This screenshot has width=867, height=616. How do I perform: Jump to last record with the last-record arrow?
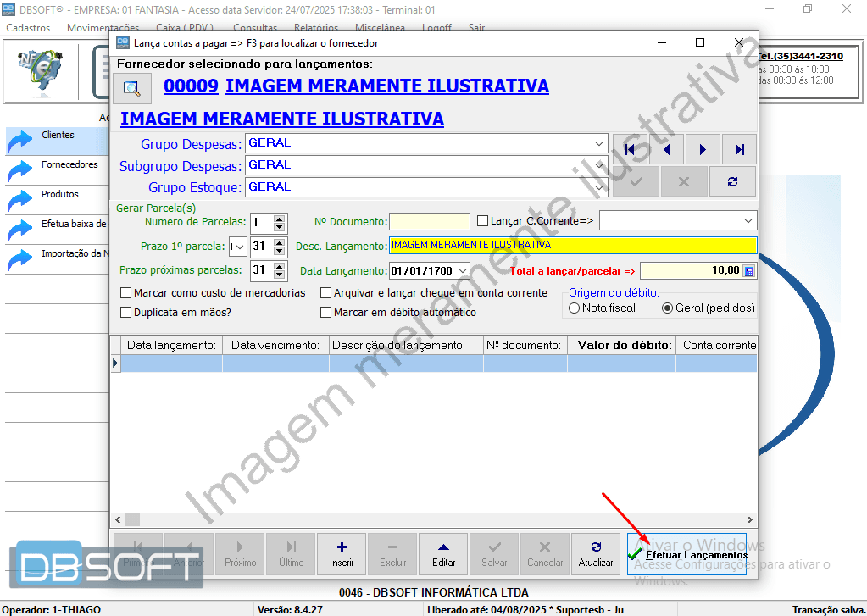[738, 149]
